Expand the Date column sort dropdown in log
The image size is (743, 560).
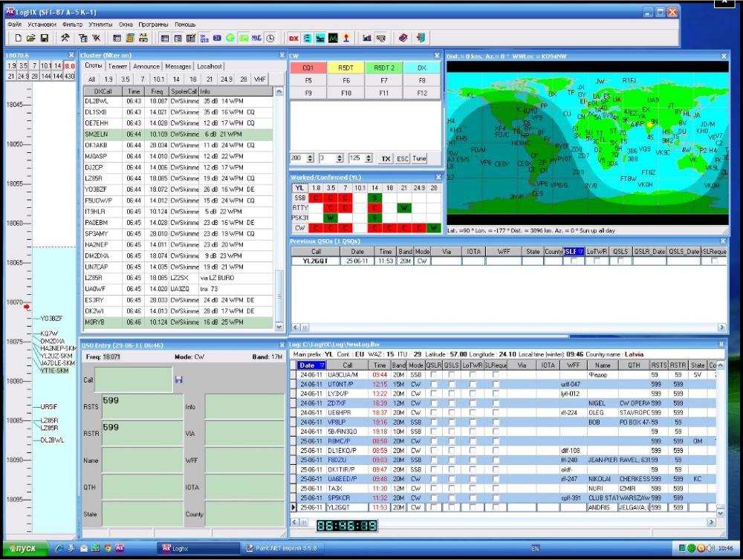coord(321,365)
